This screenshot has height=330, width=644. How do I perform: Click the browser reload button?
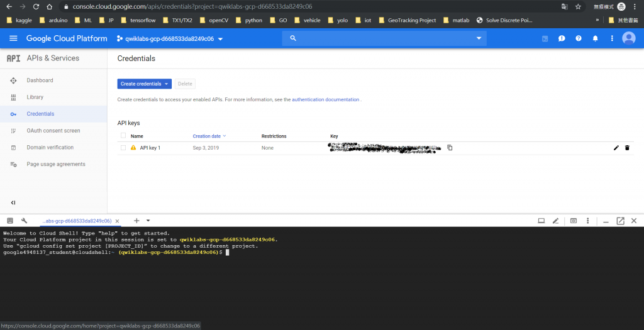(x=36, y=6)
